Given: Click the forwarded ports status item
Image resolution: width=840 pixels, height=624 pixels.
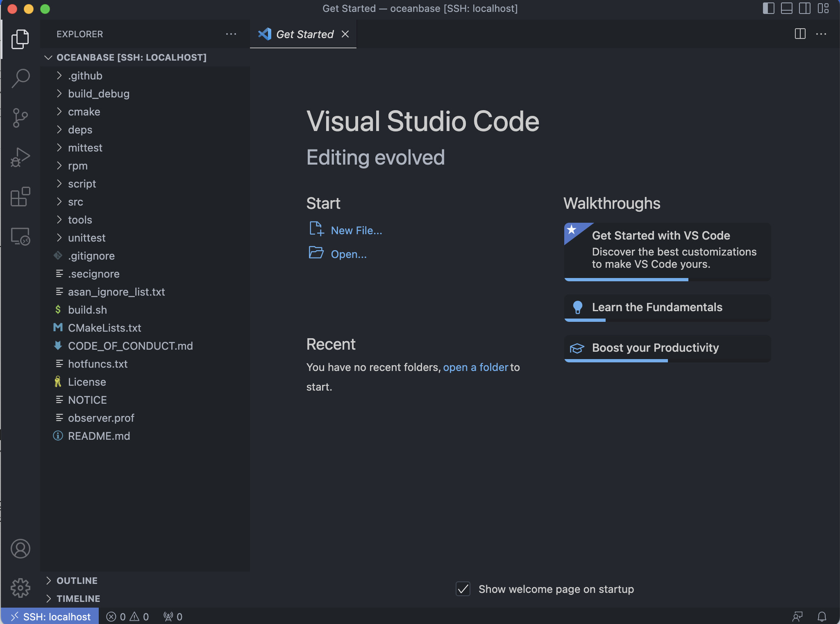Looking at the screenshot, I should tap(173, 617).
